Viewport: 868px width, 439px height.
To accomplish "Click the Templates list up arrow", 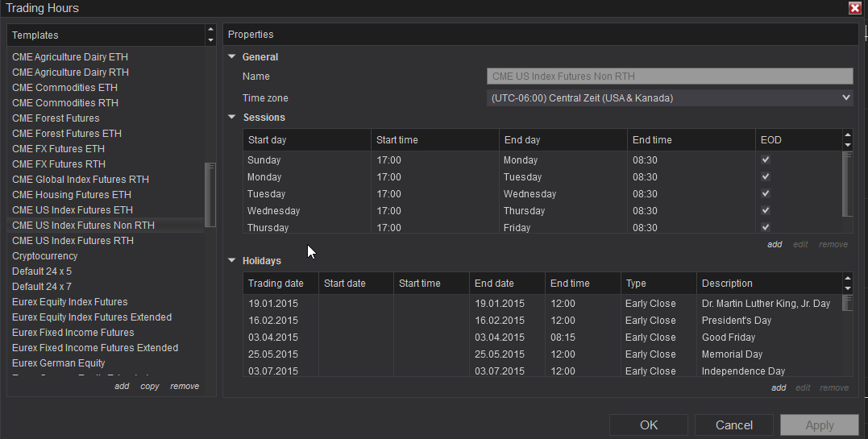I will pyautogui.click(x=210, y=29).
